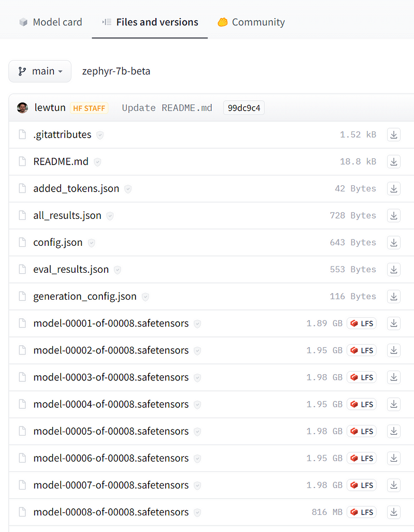Click the shield icon next to eval_results.json

[x=117, y=270]
